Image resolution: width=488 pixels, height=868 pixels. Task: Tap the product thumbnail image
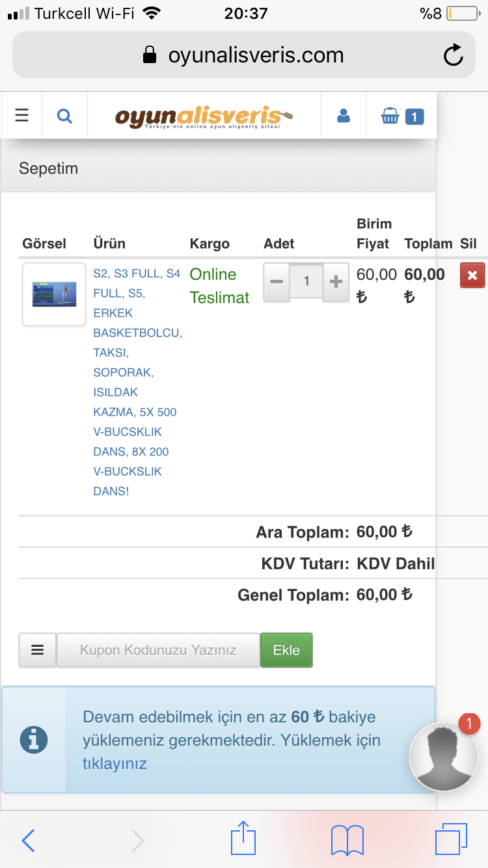(x=54, y=294)
